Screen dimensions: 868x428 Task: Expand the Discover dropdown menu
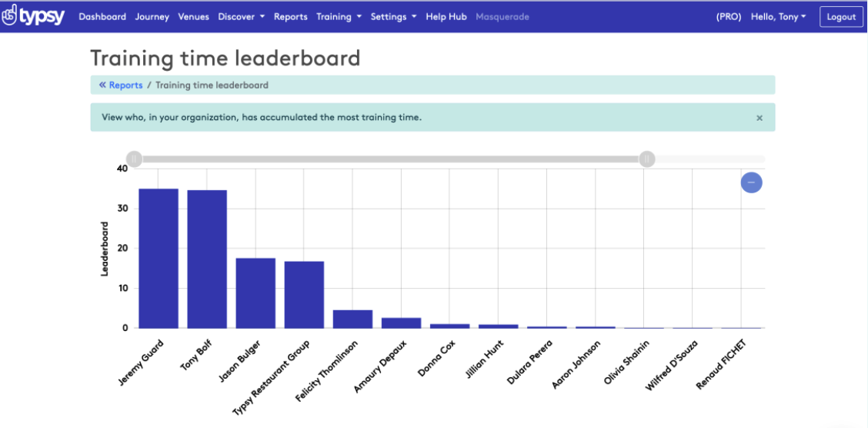tap(241, 17)
